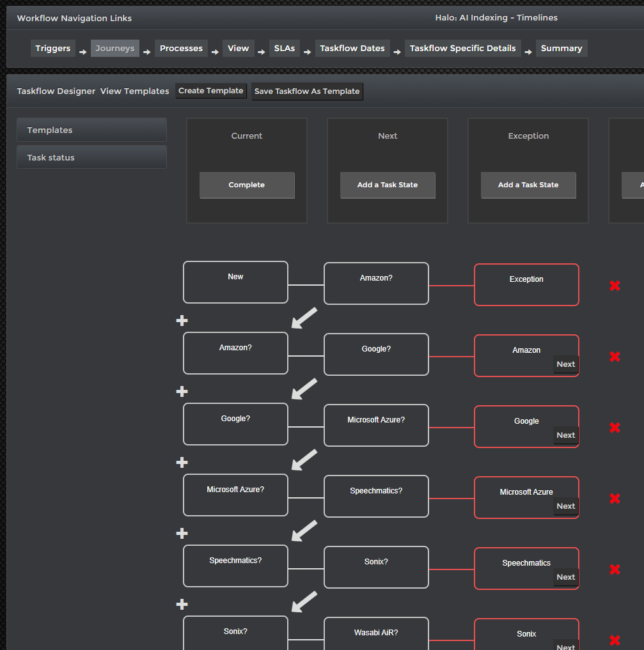Screen dimensions: 644x650
Task: Go to the Triggers step
Action: point(52,48)
